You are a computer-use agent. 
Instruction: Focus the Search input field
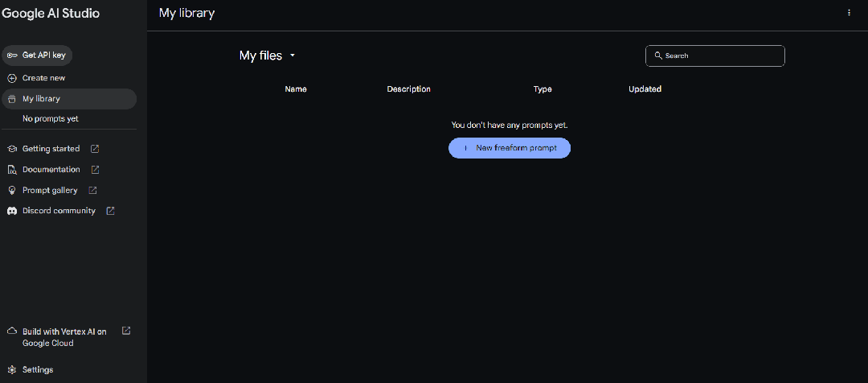click(715, 56)
